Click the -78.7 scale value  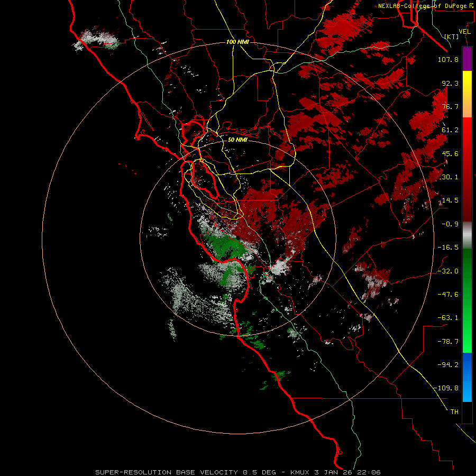point(448,342)
